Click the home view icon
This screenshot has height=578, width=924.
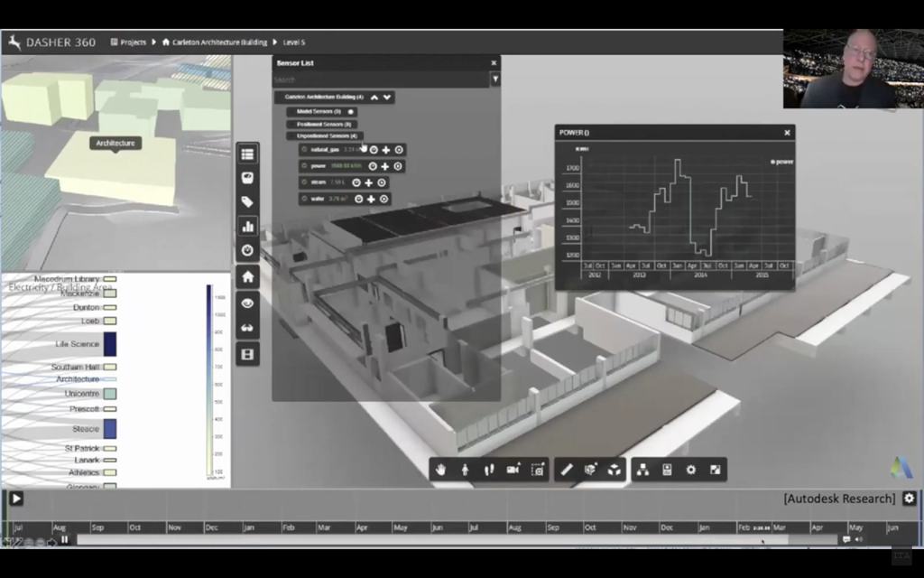(x=247, y=277)
